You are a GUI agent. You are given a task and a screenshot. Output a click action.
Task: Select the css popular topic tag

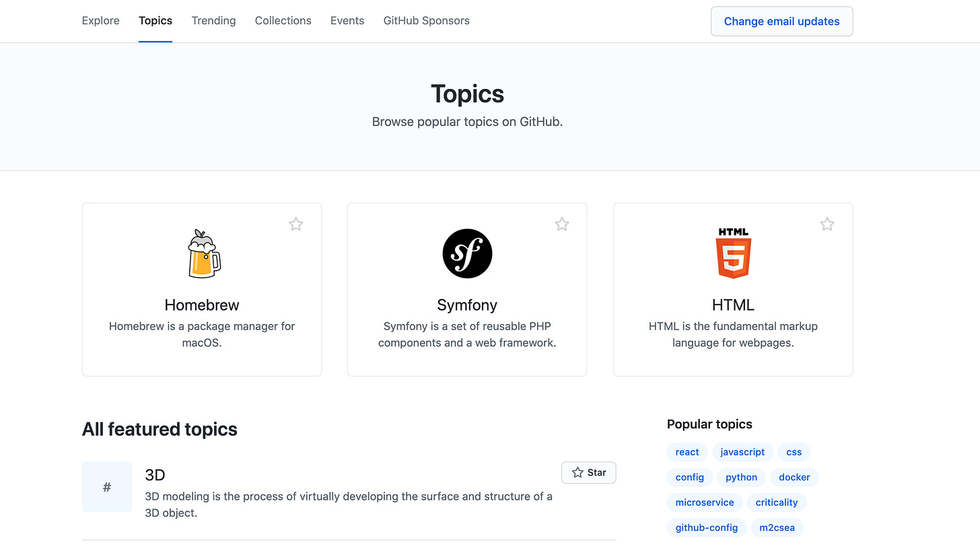pos(794,452)
